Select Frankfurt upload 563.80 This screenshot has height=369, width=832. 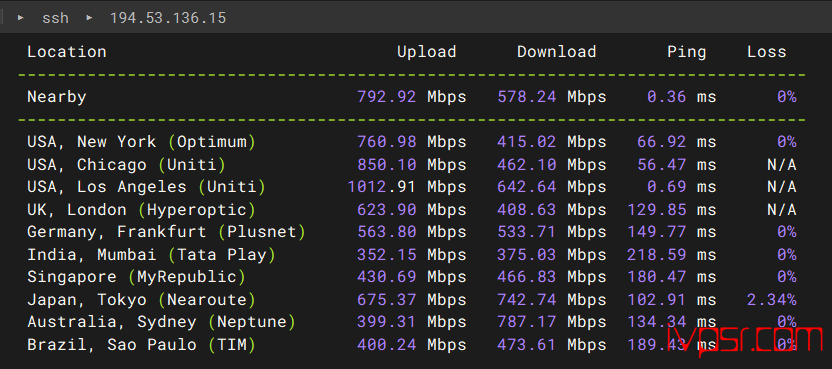[387, 232]
